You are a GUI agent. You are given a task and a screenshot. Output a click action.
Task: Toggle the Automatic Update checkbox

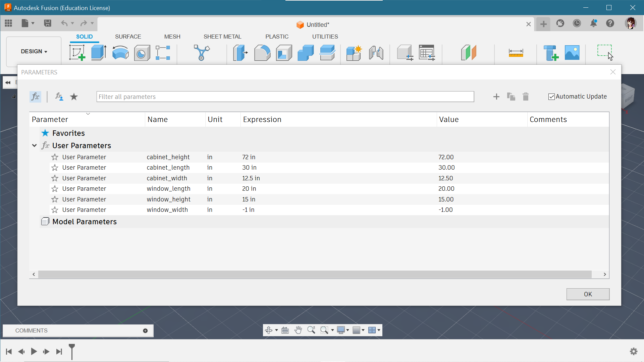[x=551, y=97]
